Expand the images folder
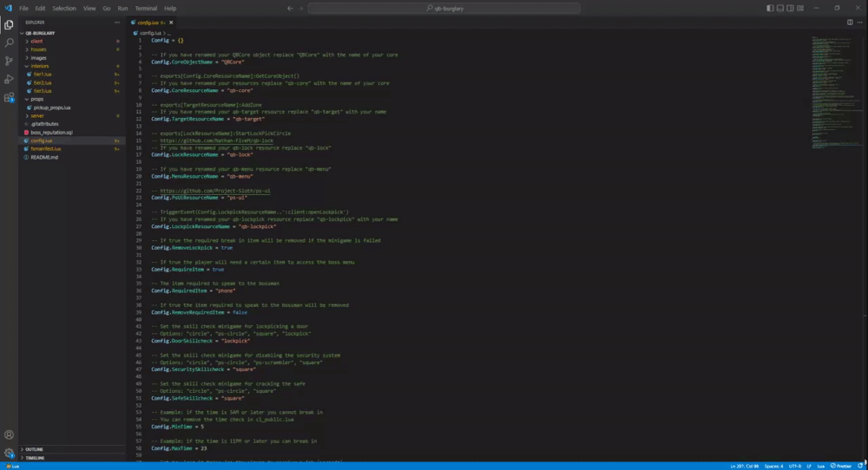868x470 pixels. [72, 58]
